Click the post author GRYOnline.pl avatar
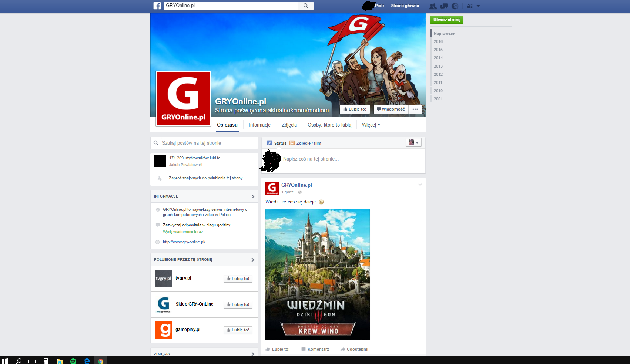This screenshot has height=364, width=630. pyautogui.click(x=272, y=188)
